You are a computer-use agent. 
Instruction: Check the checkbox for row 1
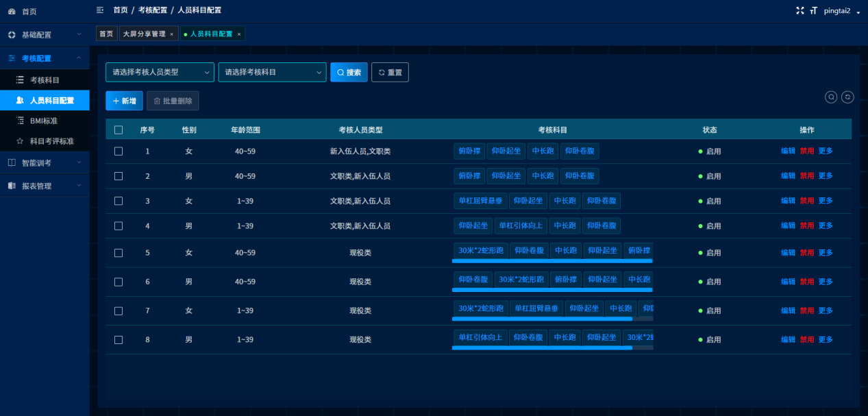pos(119,151)
